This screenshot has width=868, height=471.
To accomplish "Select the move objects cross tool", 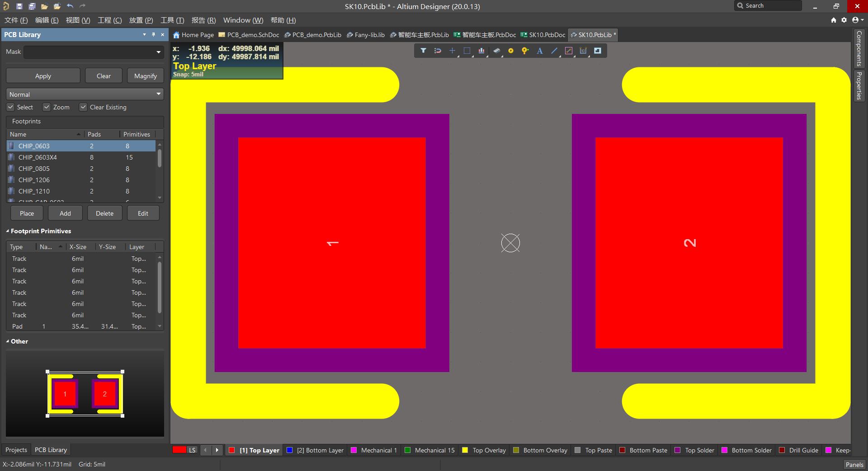I will [452, 51].
